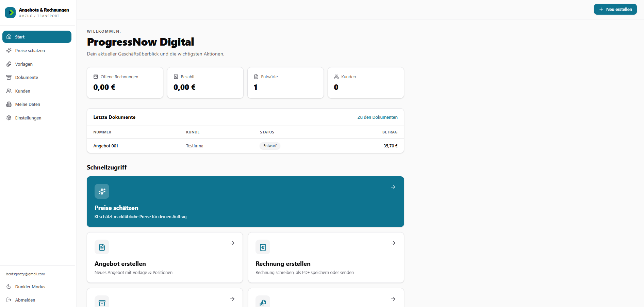Click Abmelden to log out
644x307 pixels.
(37, 300)
